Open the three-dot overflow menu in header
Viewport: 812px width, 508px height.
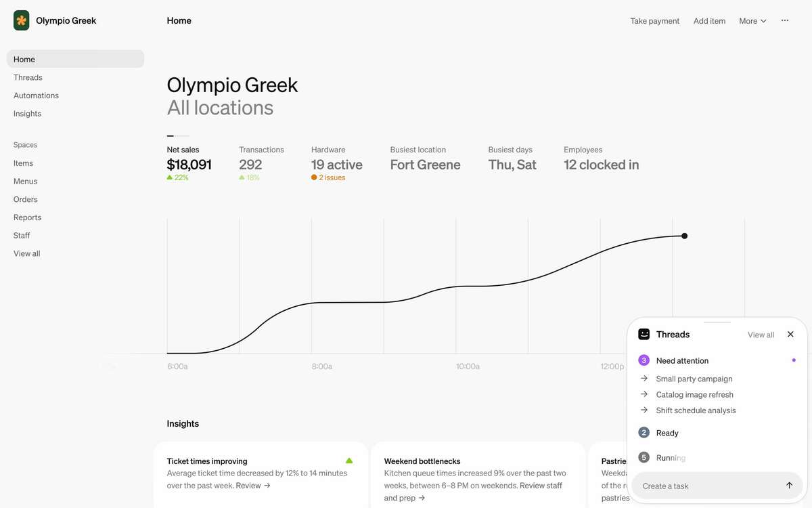pyautogui.click(x=785, y=20)
